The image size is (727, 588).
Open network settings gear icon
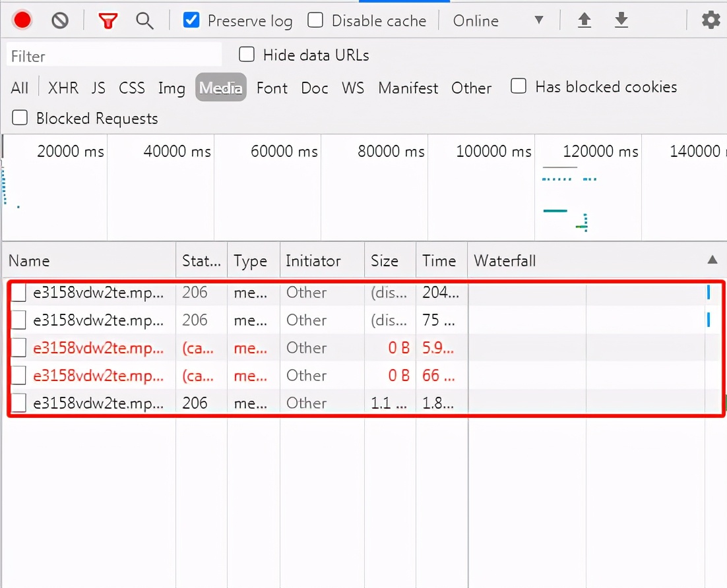coord(711,20)
